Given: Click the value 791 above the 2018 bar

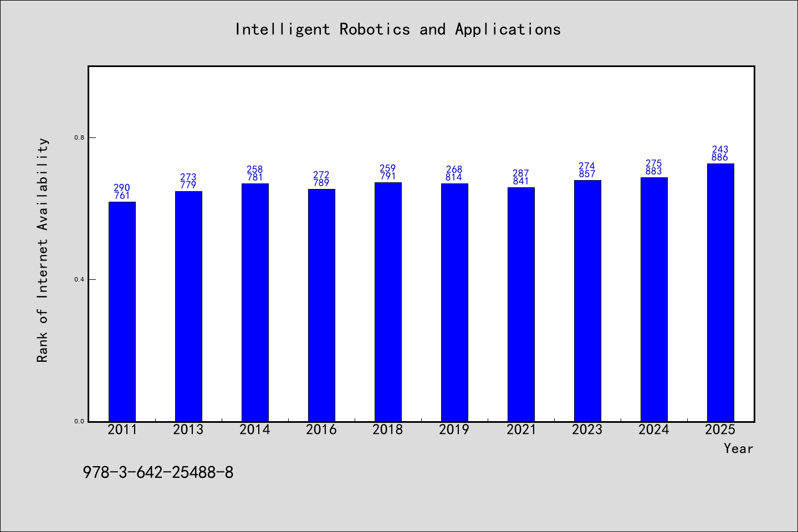Looking at the screenshot, I should (388, 176).
